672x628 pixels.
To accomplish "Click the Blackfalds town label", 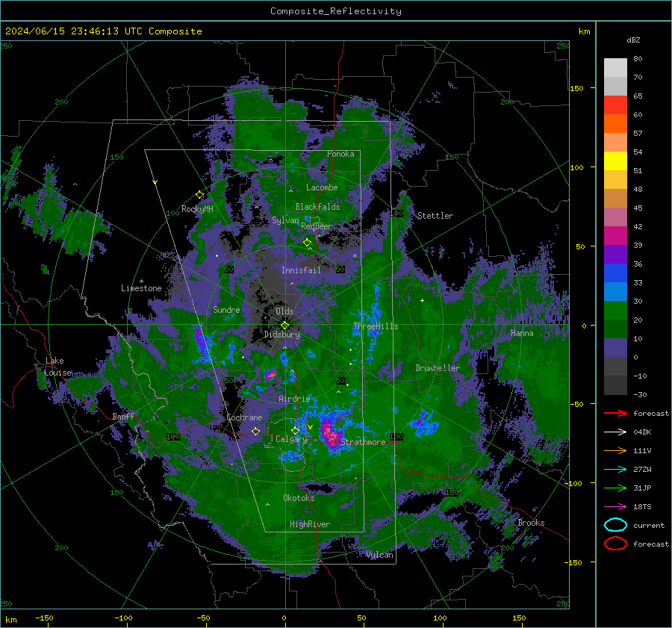I will click(317, 207).
